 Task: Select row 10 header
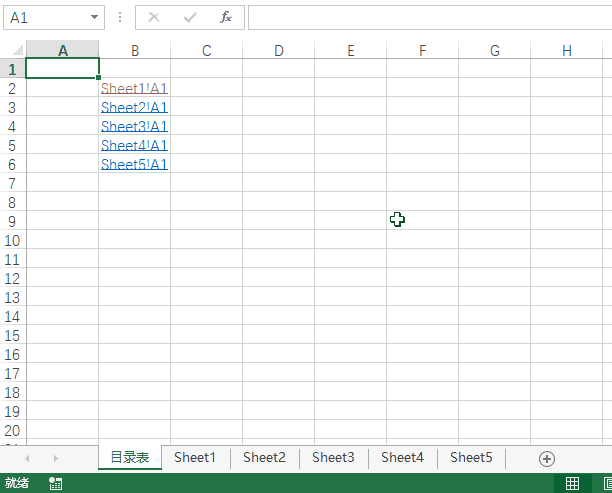point(12,241)
